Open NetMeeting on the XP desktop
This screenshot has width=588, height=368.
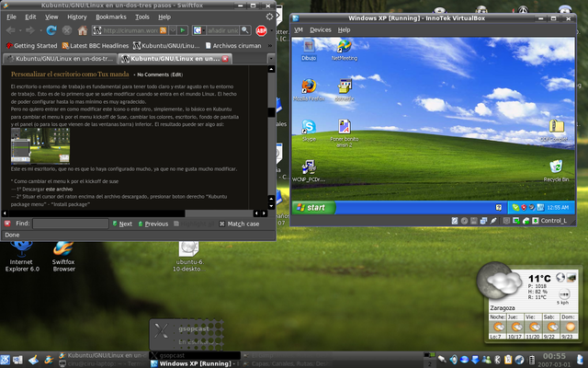(x=345, y=50)
